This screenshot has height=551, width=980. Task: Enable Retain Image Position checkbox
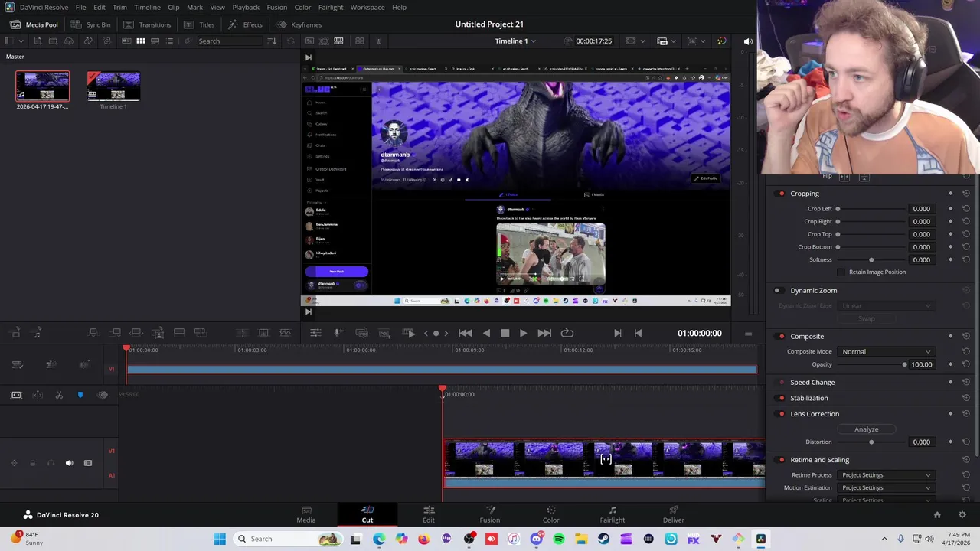pos(841,272)
